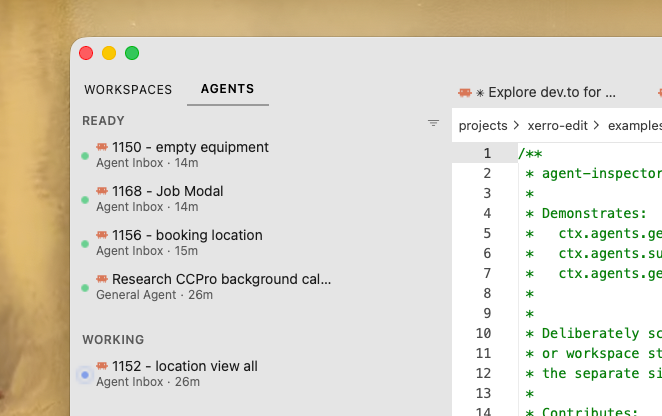Close the window with the red button
662x416 pixels.
[86, 53]
